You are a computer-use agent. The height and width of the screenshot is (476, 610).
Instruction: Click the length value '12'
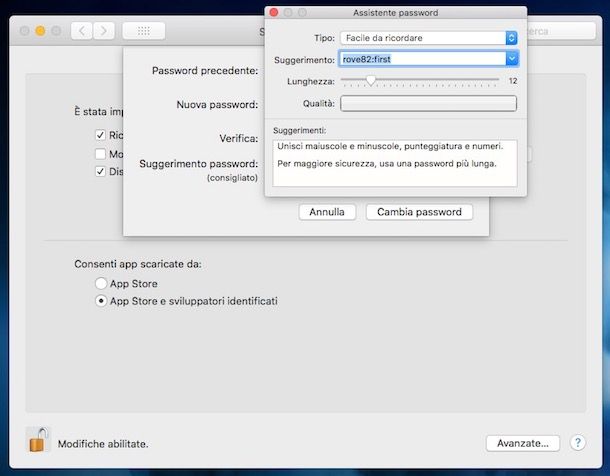coord(513,81)
